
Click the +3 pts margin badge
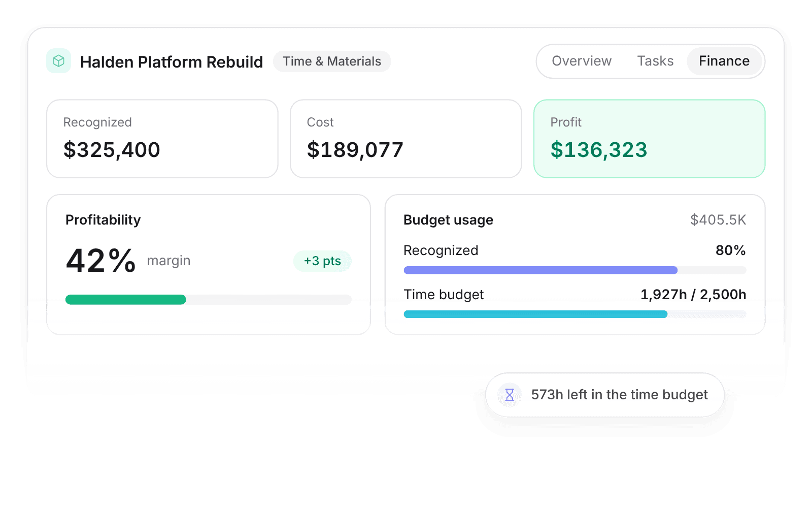[x=322, y=261]
